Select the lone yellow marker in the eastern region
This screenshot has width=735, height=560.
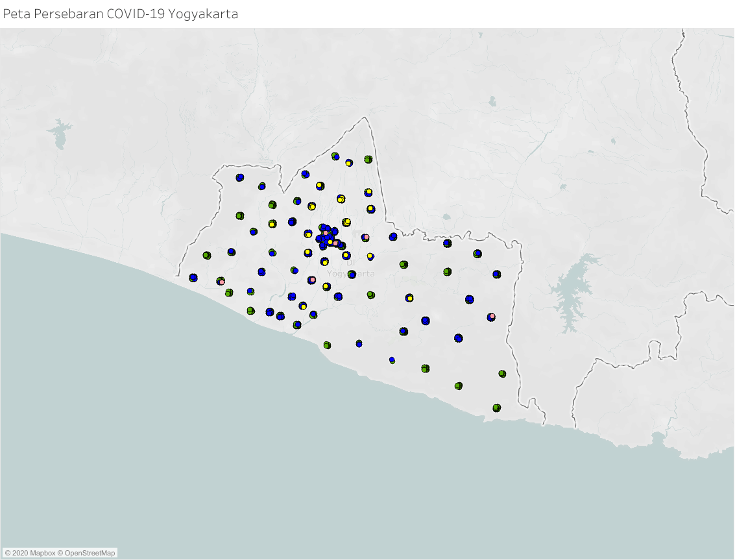(409, 298)
